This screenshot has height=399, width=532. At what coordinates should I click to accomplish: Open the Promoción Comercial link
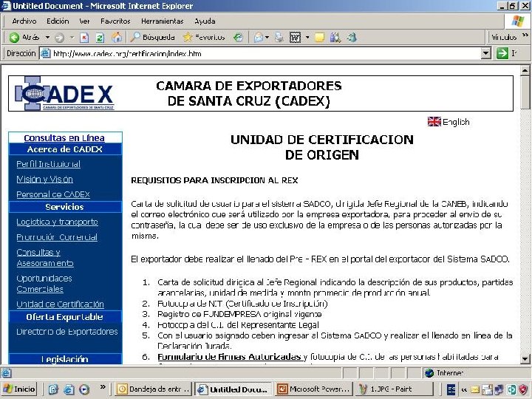point(57,237)
